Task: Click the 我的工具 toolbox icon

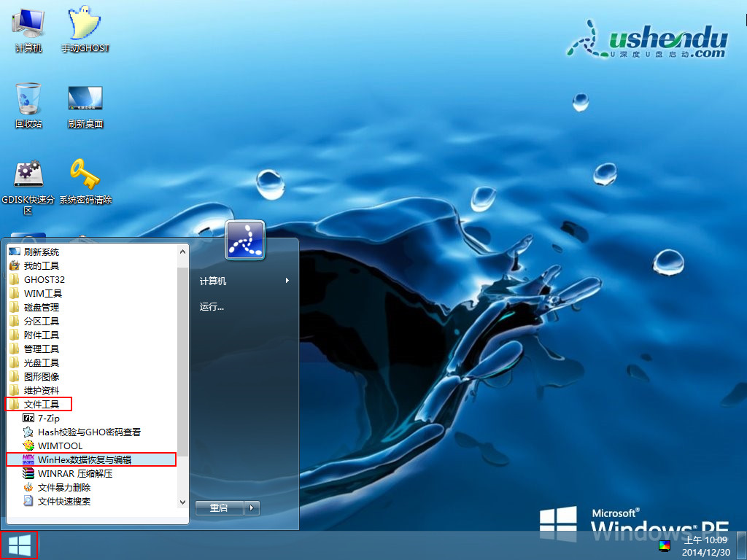Action: pyautogui.click(x=15, y=265)
